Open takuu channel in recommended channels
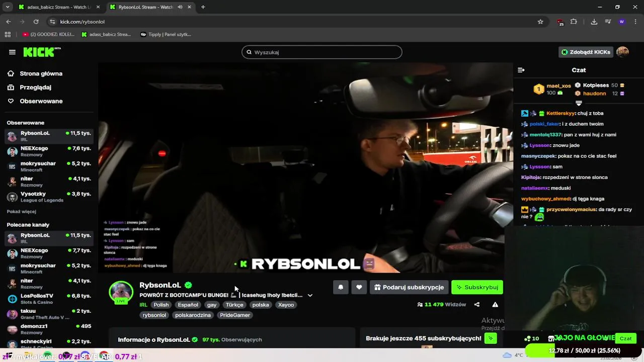The height and width of the screenshot is (362, 644). pos(49,314)
